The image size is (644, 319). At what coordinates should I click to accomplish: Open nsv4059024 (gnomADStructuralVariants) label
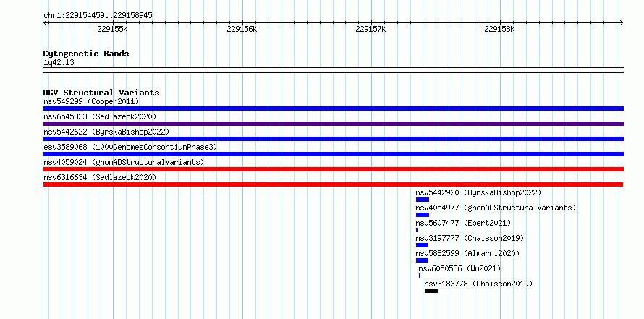124,162
